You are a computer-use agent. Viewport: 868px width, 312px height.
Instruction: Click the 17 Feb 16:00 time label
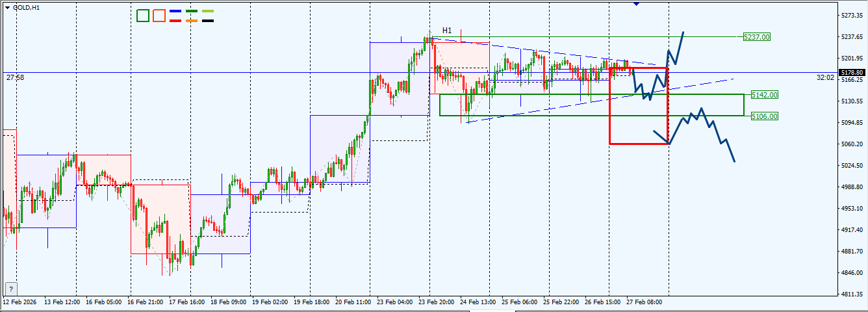tap(186, 302)
